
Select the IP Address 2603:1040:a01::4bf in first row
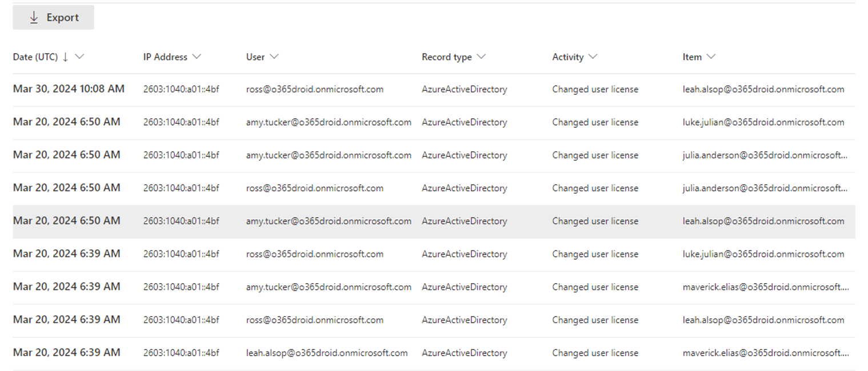[181, 89]
